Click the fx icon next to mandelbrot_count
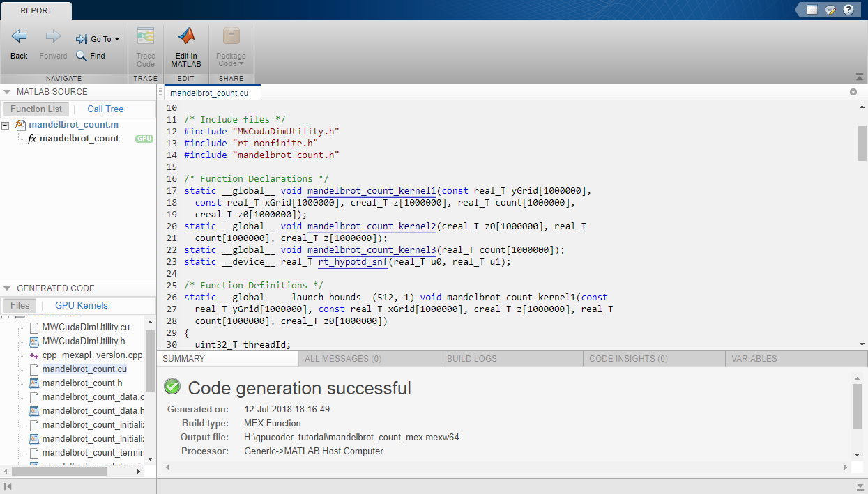The image size is (868, 494). click(x=31, y=138)
